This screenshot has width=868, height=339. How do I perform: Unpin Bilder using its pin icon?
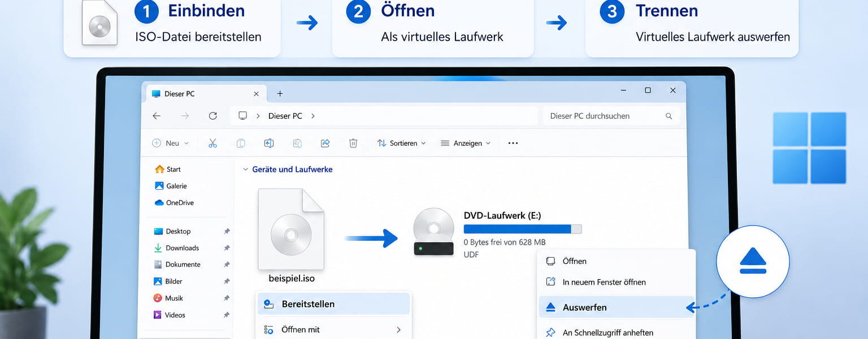point(227,281)
